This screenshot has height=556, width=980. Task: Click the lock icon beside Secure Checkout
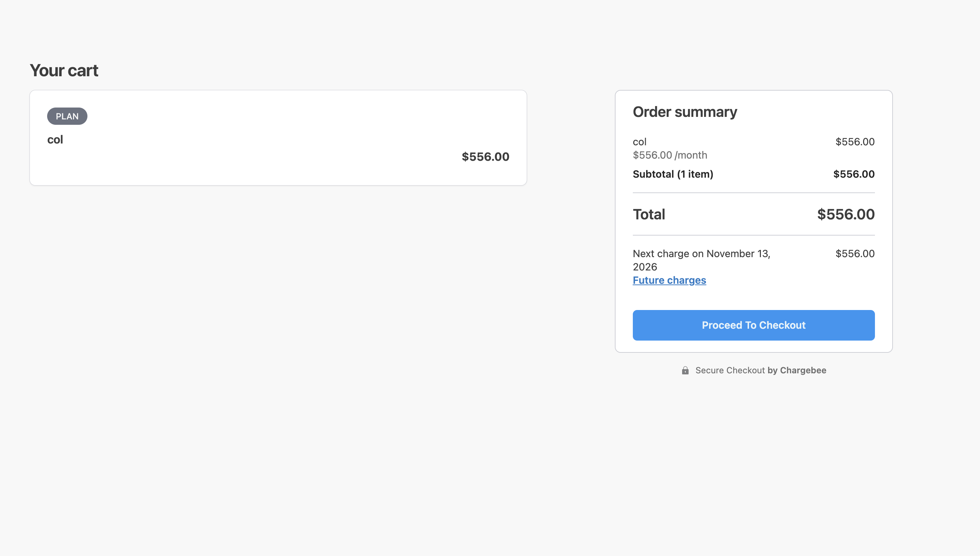[x=685, y=370]
